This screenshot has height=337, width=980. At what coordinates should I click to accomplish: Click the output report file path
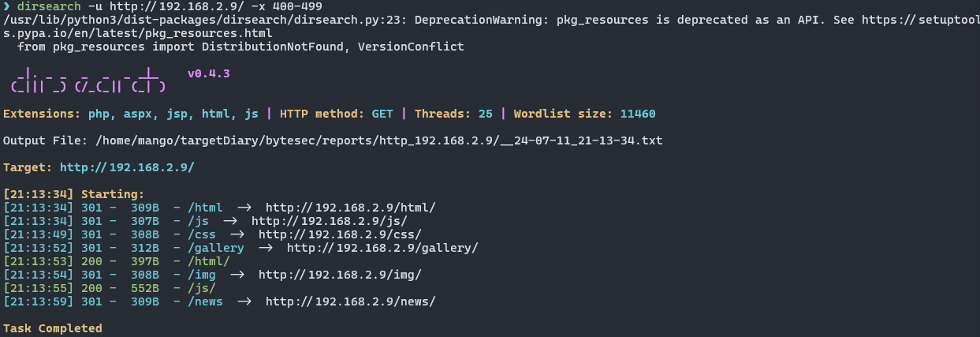point(378,140)
